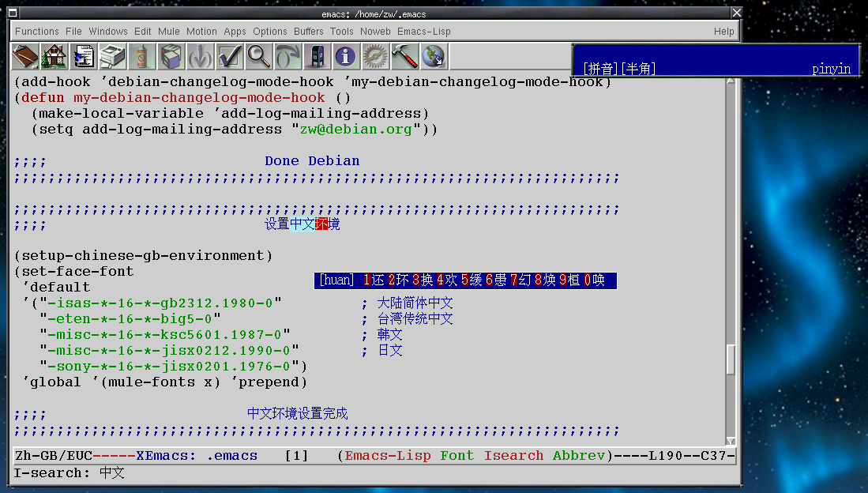The height and width of the screenshot is (493, 868).
Task: Click the magnifying glass search icon
Action: pos(258,56)
